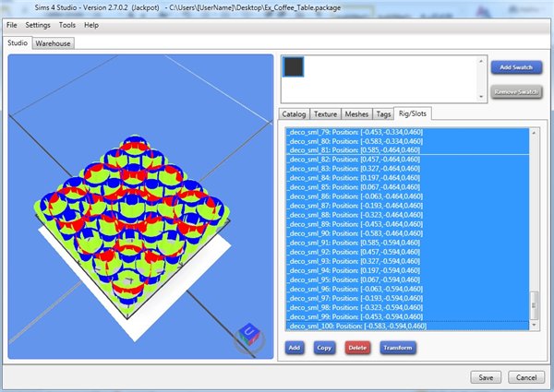Copy the selected slots

tap(324, 348)
